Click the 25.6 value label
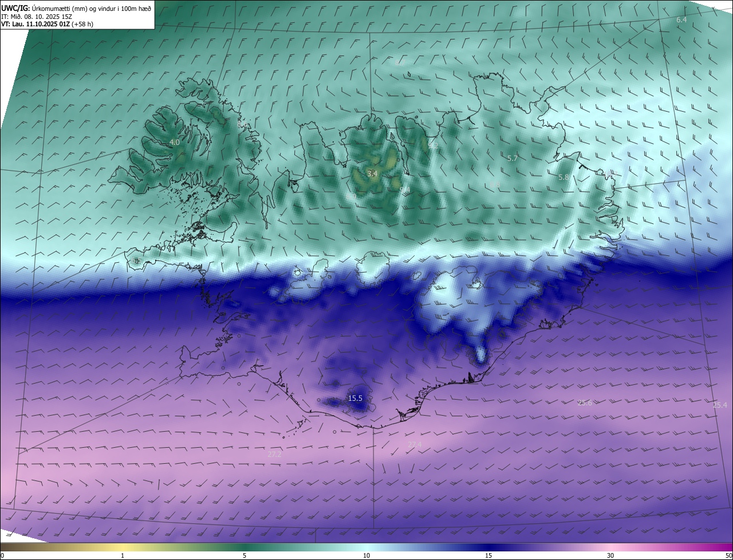This screenshot has height=560, width=733. pyautogui.click(x=585, y=403)
